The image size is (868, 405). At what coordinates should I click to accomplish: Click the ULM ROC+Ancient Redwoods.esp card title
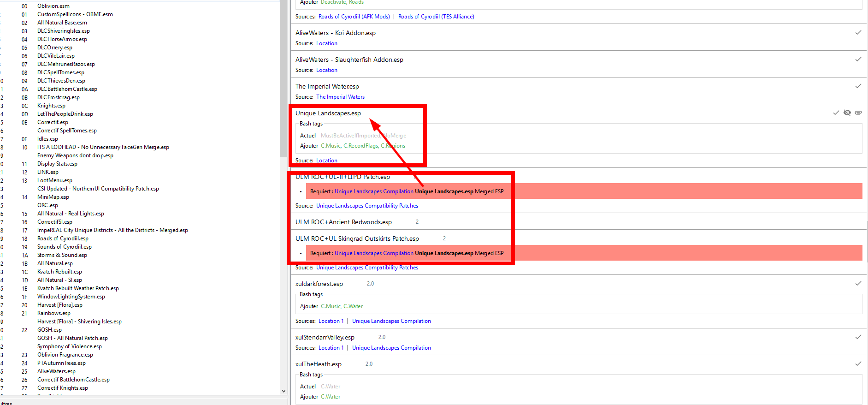click(343, 222)
